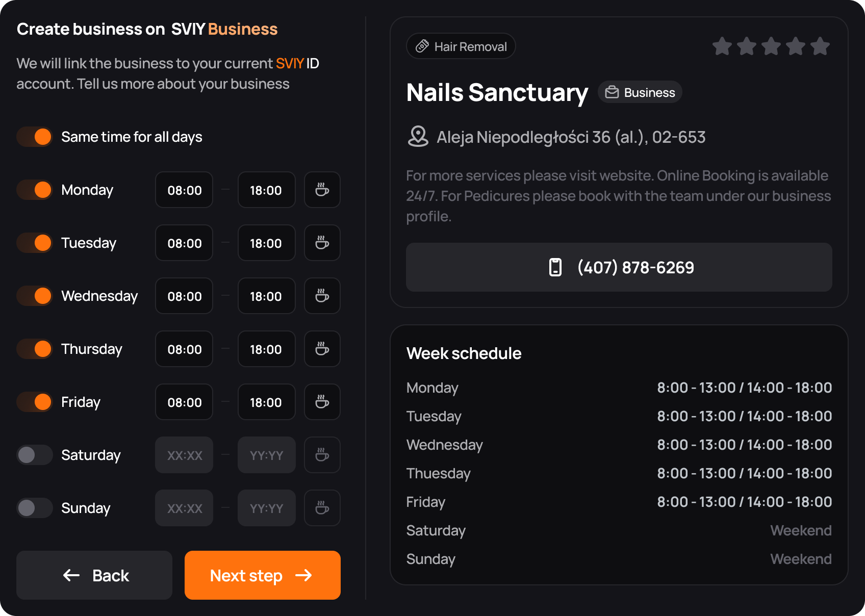Enable the Sunday toggle
The image size is (865, 616).
point(35,508)
